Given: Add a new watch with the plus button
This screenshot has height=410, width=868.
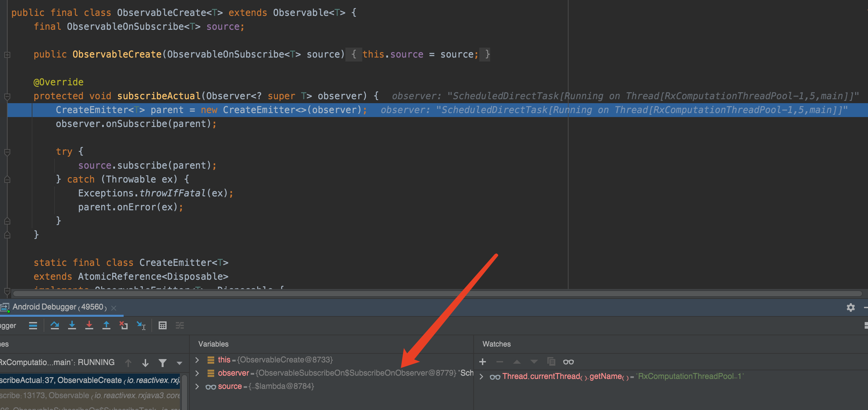Looking at the screenshot, I should point(483,362).
